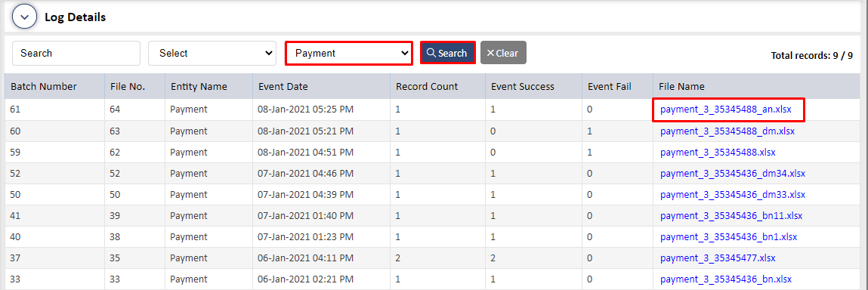Select the batch number 60 cell
The width and height of the screenshot is (868, 290).
click(55, 131)
